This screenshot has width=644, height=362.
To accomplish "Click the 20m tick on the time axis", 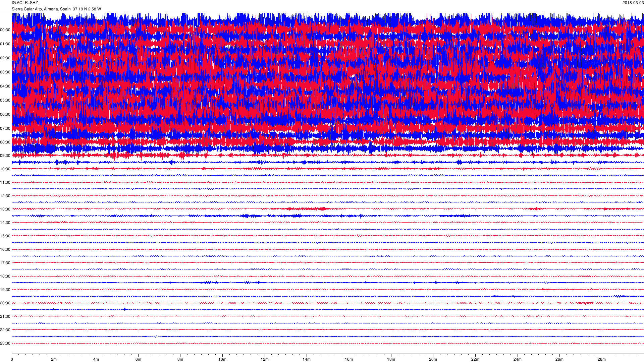I will pyautogui.click(x=433, y=360).
